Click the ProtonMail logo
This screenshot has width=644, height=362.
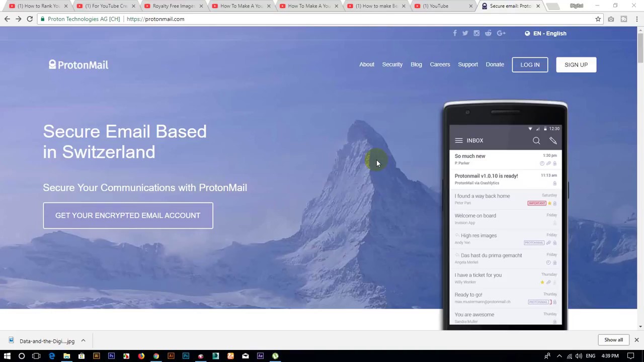(x=78, y=64)
